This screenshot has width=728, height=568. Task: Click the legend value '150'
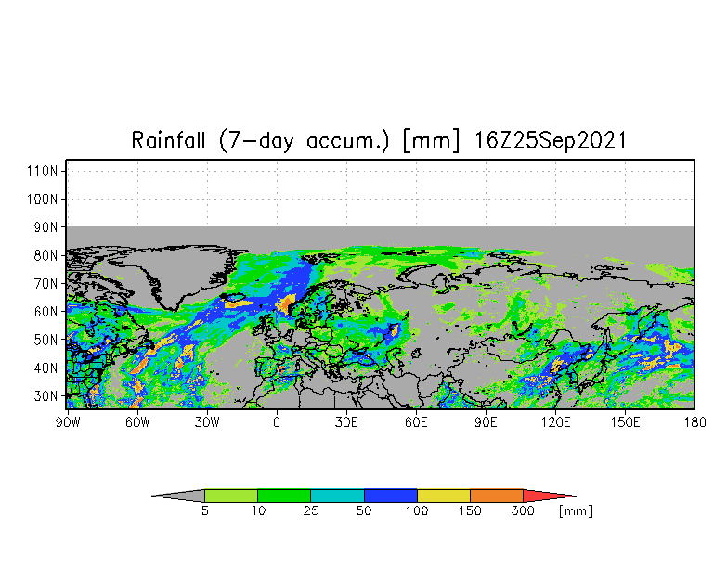tap(470, 510)
